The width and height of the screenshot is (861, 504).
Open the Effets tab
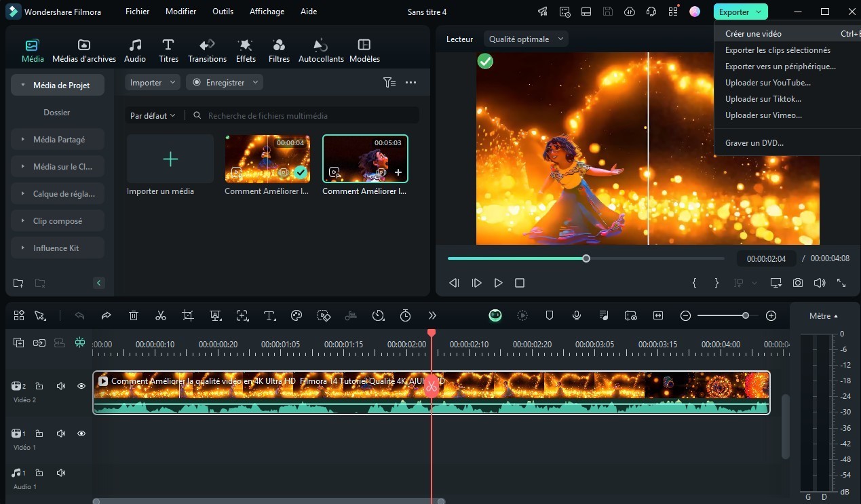[x=246, y=51]
